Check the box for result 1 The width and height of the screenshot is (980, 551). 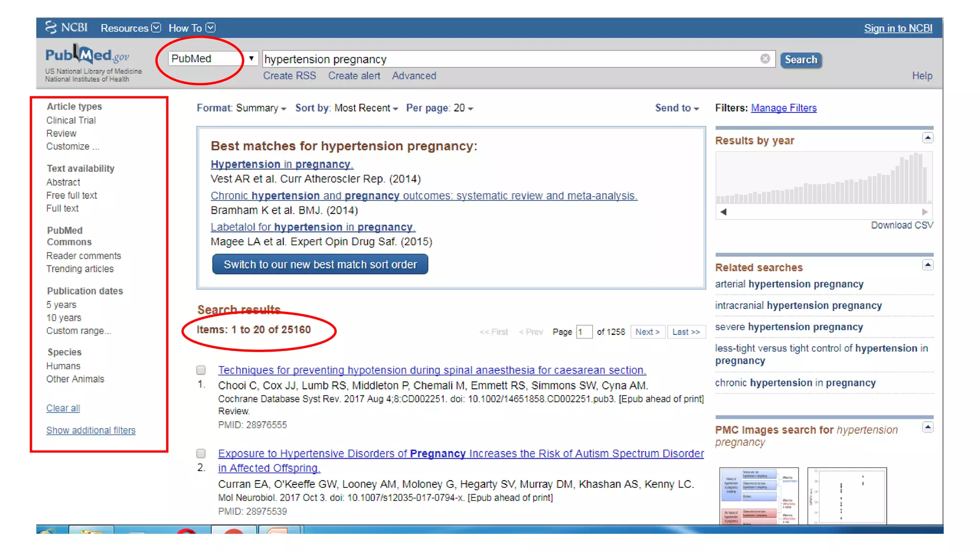(201, 370)
